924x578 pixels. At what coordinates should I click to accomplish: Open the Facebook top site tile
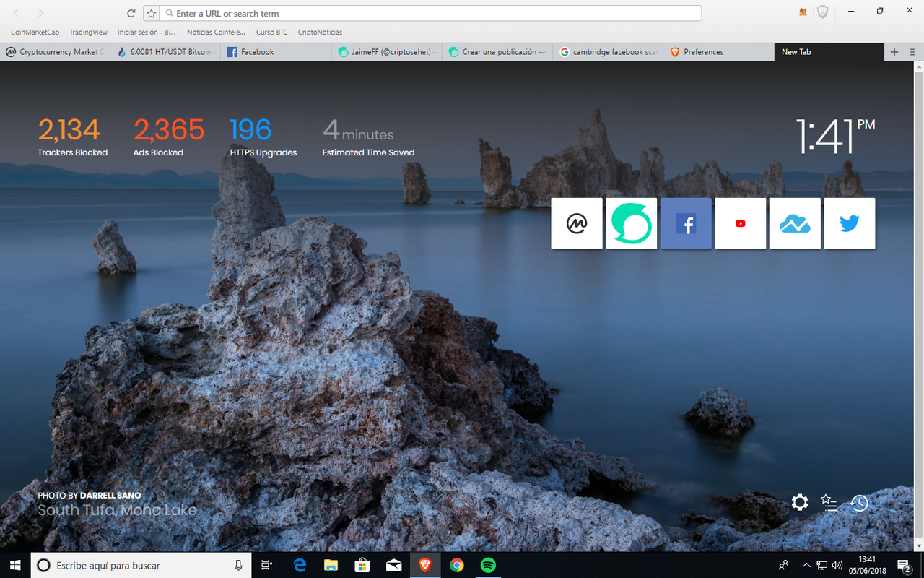click(x=686, y=224)
